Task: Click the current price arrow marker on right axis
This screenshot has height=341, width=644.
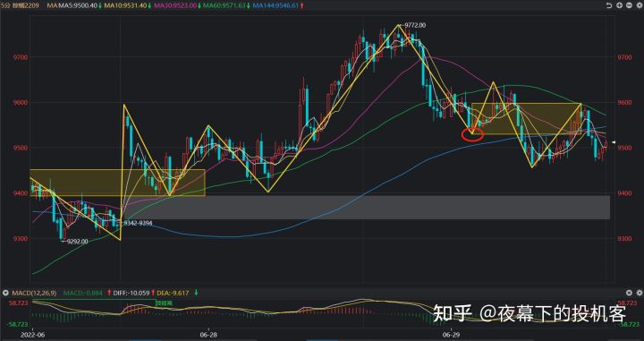Action: pyautogui.click(x=614, y=142)
